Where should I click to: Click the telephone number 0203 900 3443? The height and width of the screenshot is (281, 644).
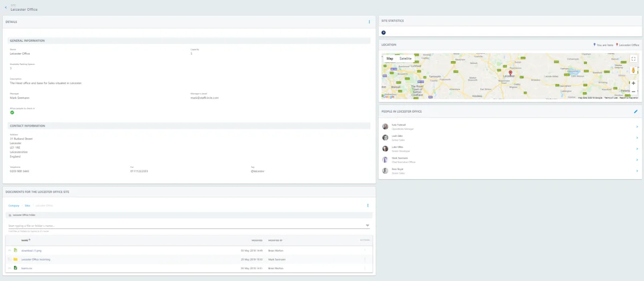pyautogui.click(x=19, y=171)
